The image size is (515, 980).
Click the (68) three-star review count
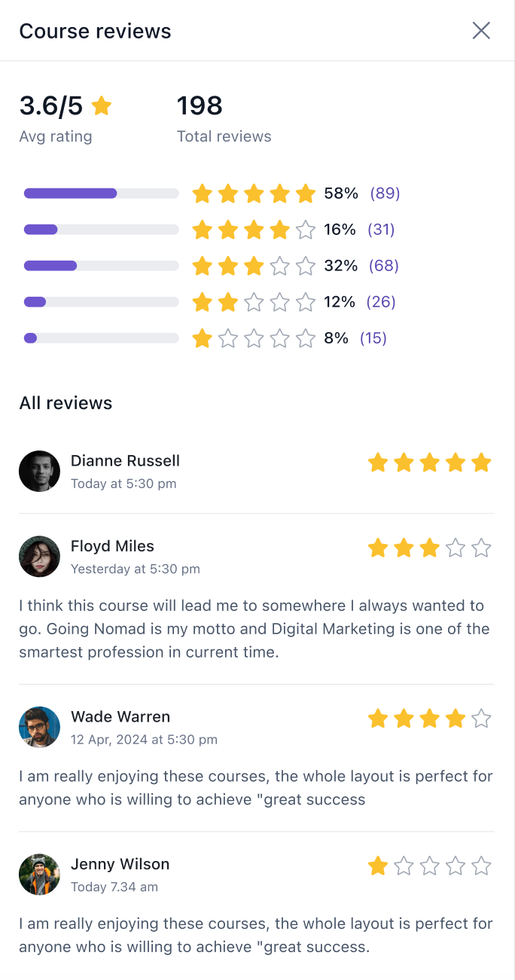pos(384,266)
